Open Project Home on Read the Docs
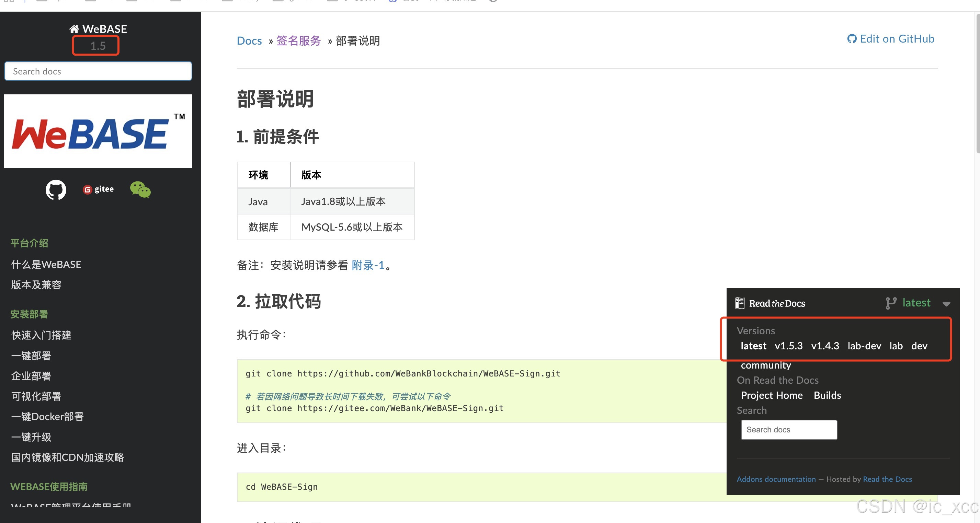 pos(772,395)
